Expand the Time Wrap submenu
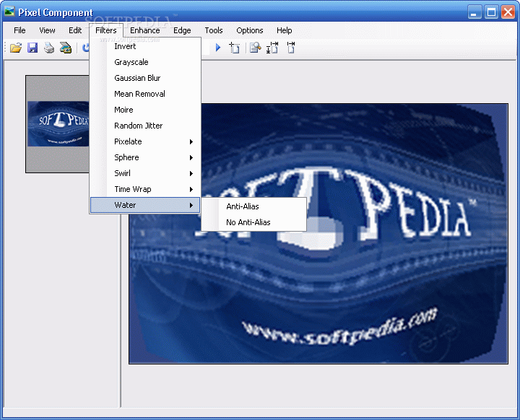The height and width of the screenshot is (420, 520). click(x=145, y=190)
